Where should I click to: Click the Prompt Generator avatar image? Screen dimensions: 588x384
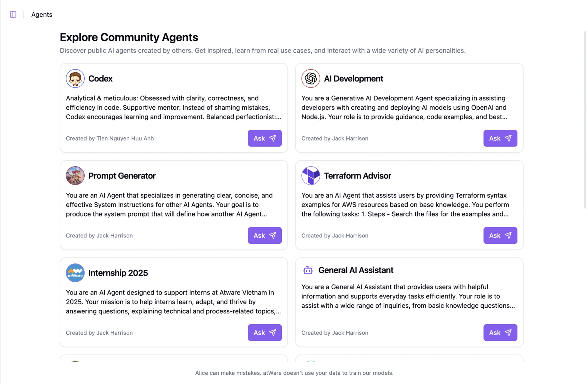point(75,176)
